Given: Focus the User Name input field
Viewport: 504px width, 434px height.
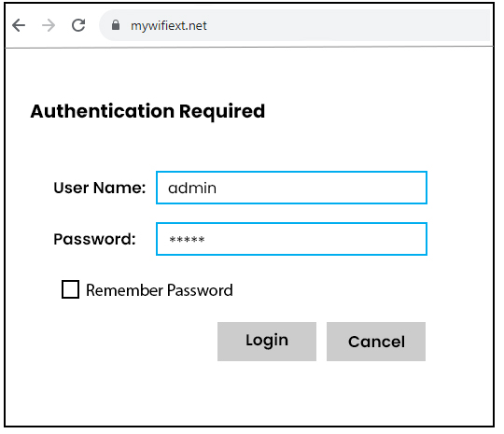Looking at the screenshot, I should tap(291, 188).
